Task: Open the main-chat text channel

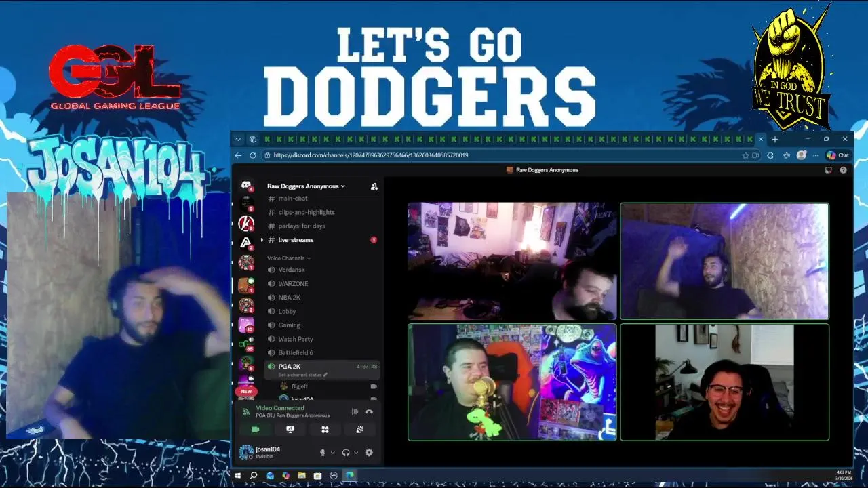Action: 293,199
